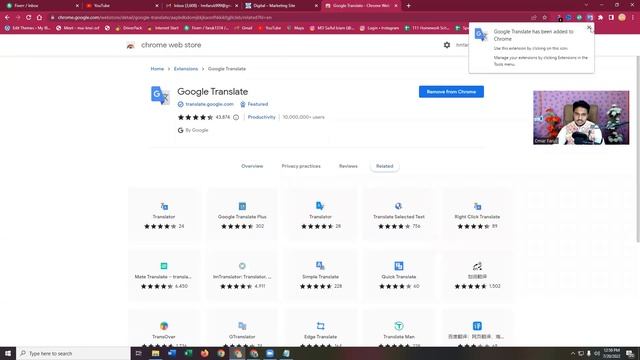Switch to the Fiverr Inbox browser tab
The width and height of the screenshot is (640, 360).
[41, 6]
